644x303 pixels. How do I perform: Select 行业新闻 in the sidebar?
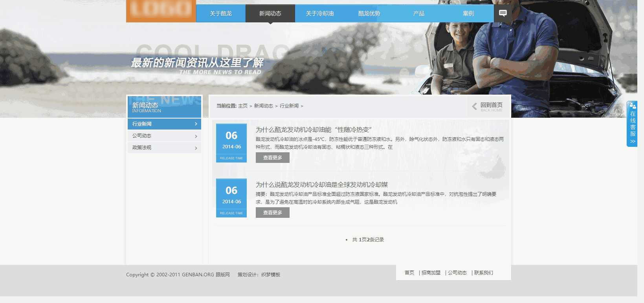point(164,124)
